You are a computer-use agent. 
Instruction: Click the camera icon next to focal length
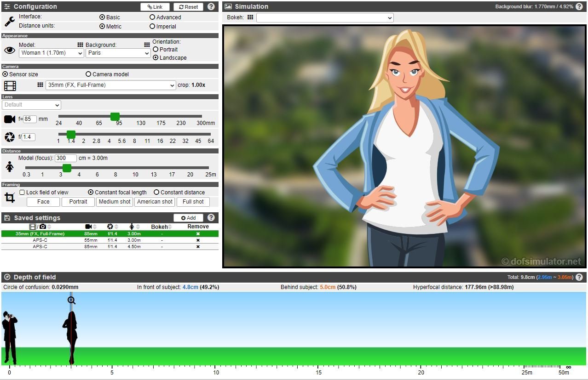10,119
